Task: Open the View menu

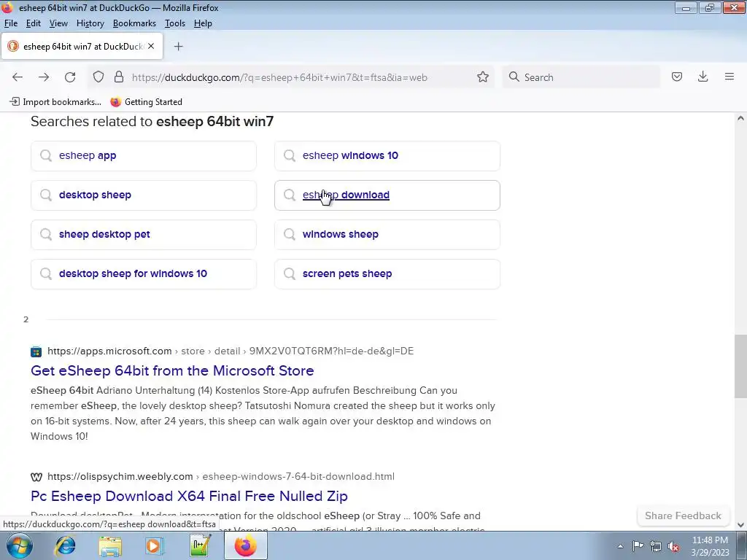Action: click(x=58, y=23)
